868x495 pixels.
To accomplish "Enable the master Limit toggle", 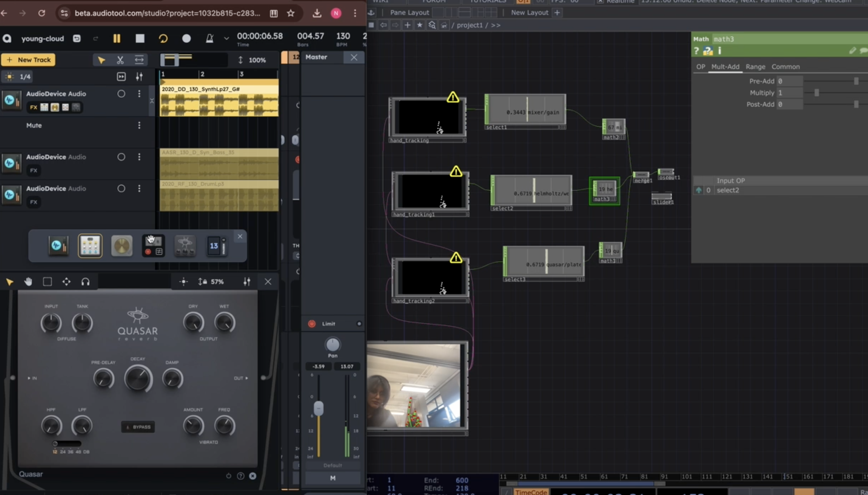I will click(x=311, y=324).
